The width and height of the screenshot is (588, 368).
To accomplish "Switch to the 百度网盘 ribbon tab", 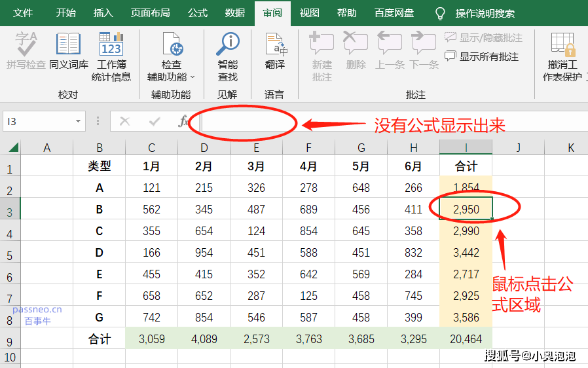I will tap(394, 13).
